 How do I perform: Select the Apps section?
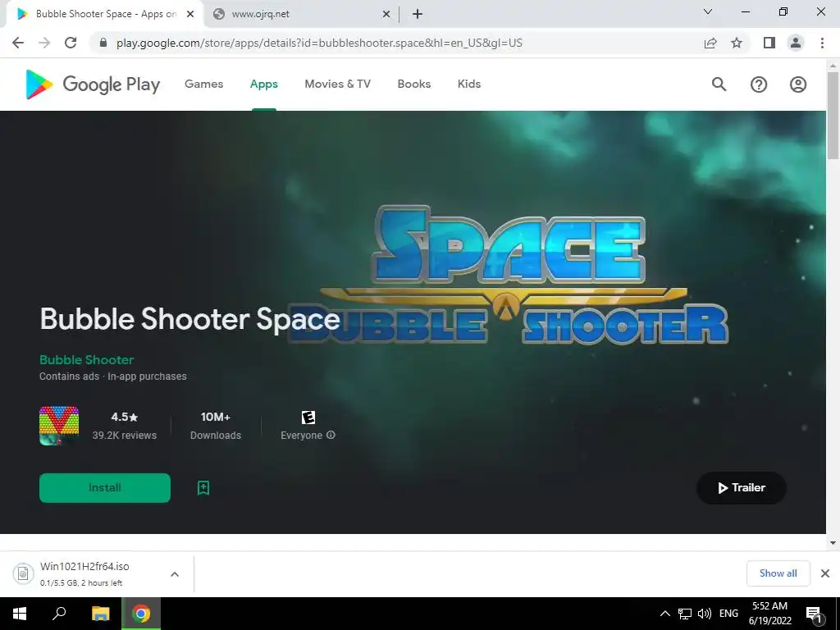click(x=264, y=84)
